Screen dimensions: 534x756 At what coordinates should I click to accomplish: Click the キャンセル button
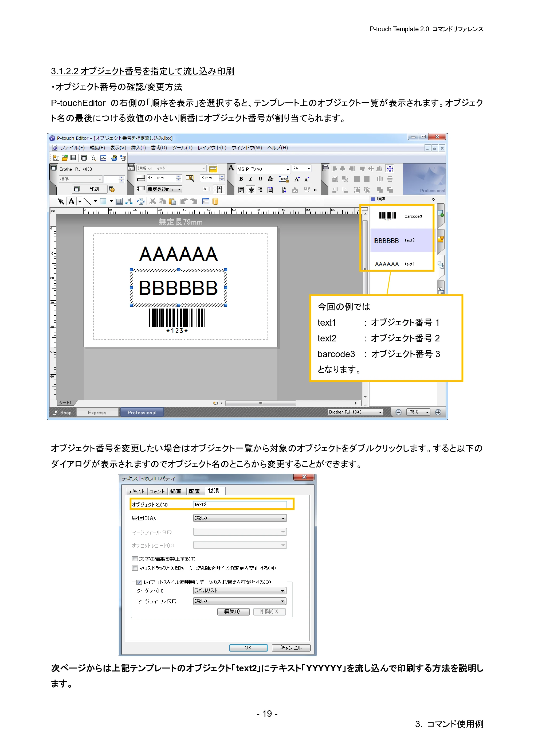pyautogui.click(x=291, y=648)
